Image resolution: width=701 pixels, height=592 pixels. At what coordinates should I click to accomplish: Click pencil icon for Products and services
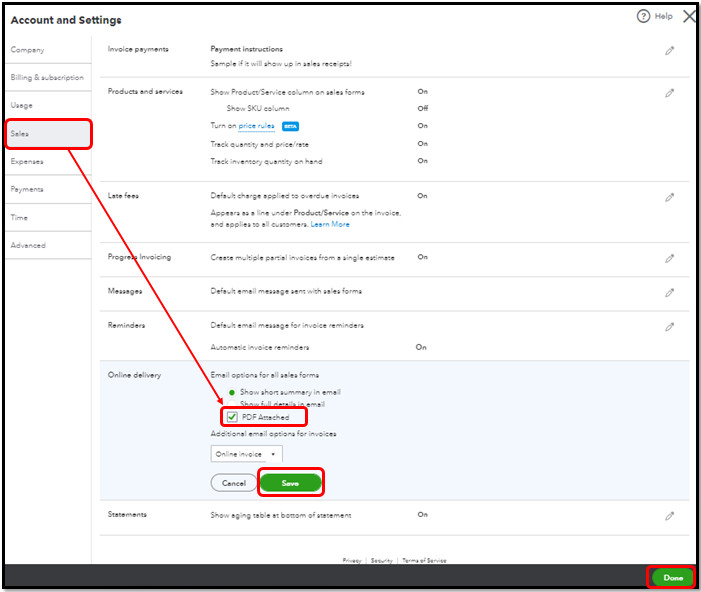click(669, 93)
